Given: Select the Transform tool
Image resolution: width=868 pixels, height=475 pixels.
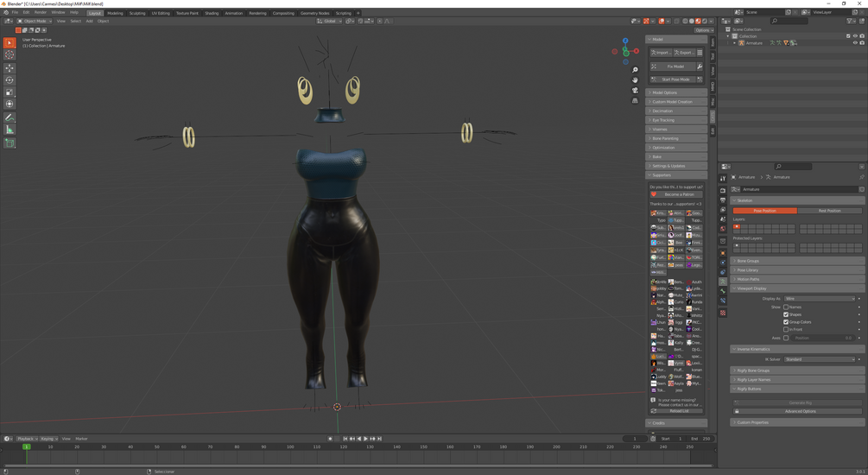Looking at the screenshot, I should tap(10, 104).
